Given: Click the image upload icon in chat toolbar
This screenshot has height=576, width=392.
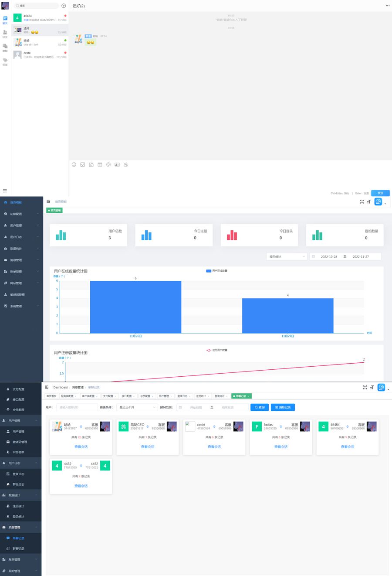Looking at the screenshot, I should (x=82, y=165).
